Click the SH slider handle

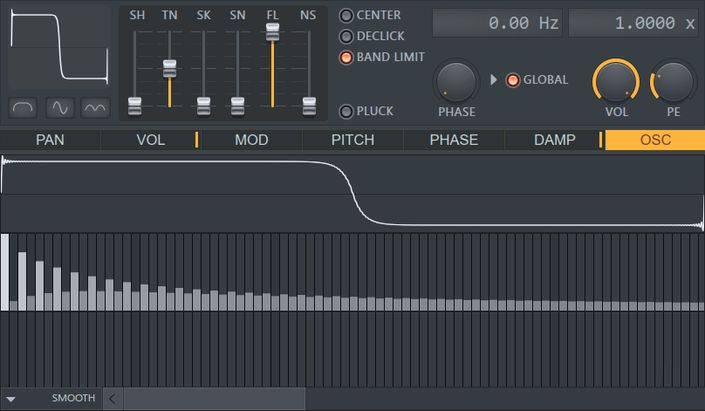[x=135, y=106]
